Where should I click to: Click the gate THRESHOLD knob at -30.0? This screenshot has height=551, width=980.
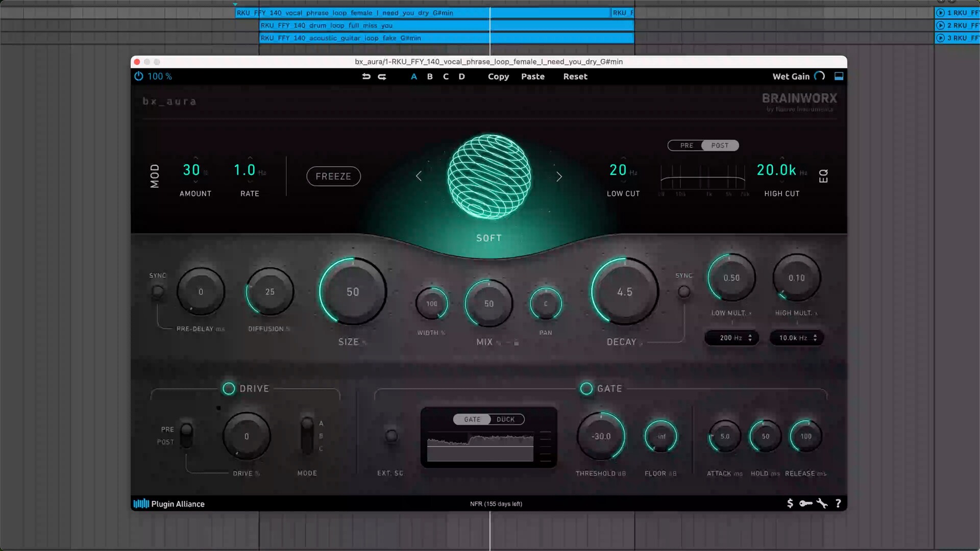[x=601, y=436]
